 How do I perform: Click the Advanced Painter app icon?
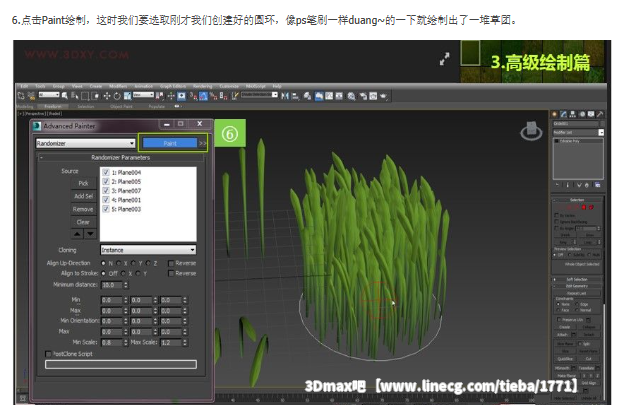[37, 124]
